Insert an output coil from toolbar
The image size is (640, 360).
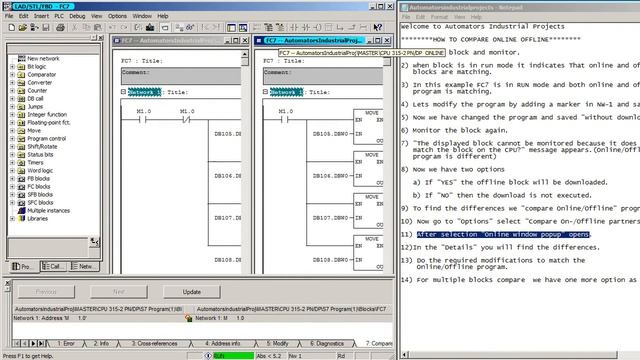317,27
